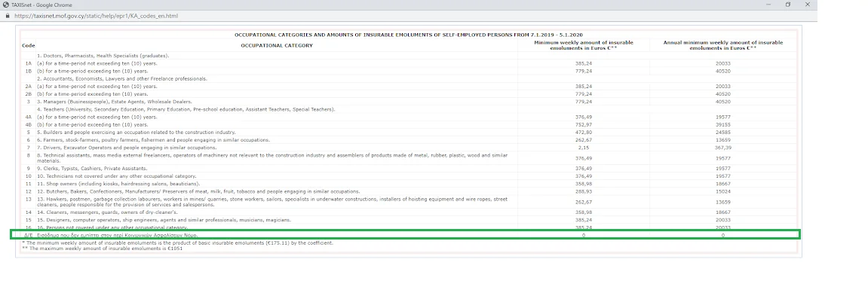Select '12. Butchers, Bakers, Confectioners' row text
The width and height of the screenshot is (868, 299).
pos(198,191)
